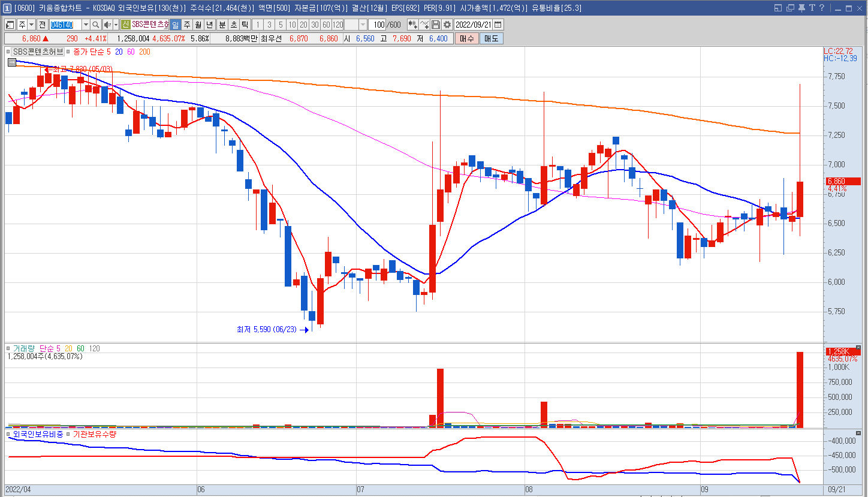The height and width of the screenshot is (497, 868).
Task: Select the 3 interval button
Action: pos(269,25)
